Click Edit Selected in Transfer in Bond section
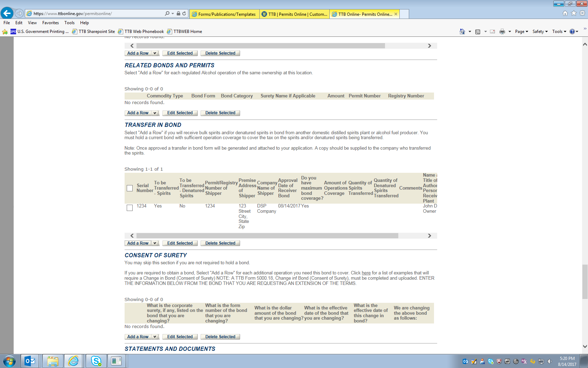Image resolution: width=588 pixels, height=368 pixels. click(x=180, y=243)
